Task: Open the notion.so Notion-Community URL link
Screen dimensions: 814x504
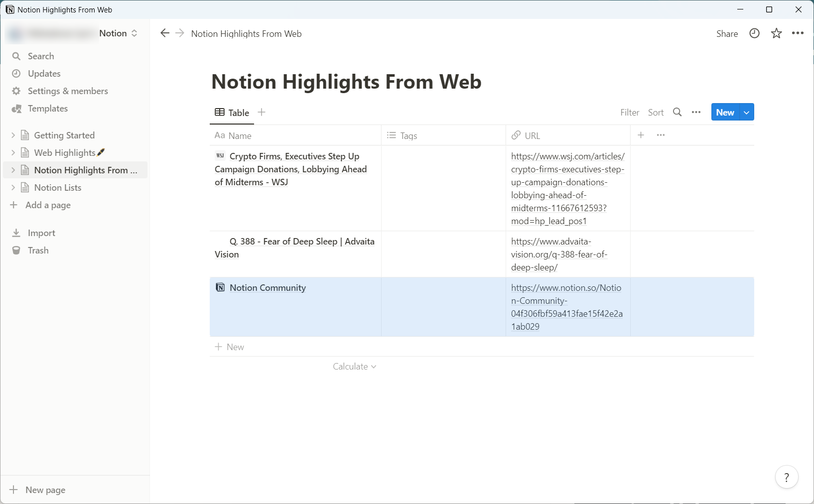Action: point(567,307)
